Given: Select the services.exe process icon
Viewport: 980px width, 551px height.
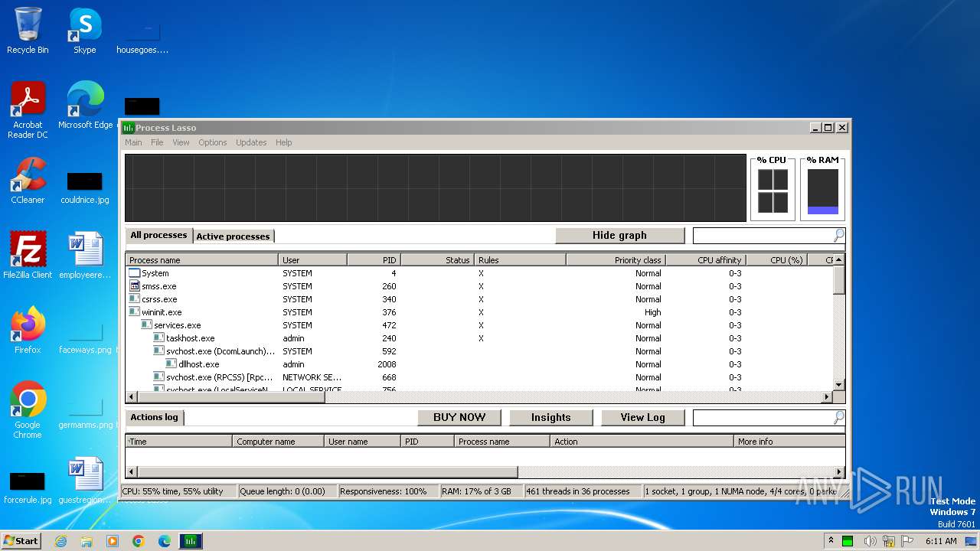Looking at the screenshot, I should tap(147, 325).
